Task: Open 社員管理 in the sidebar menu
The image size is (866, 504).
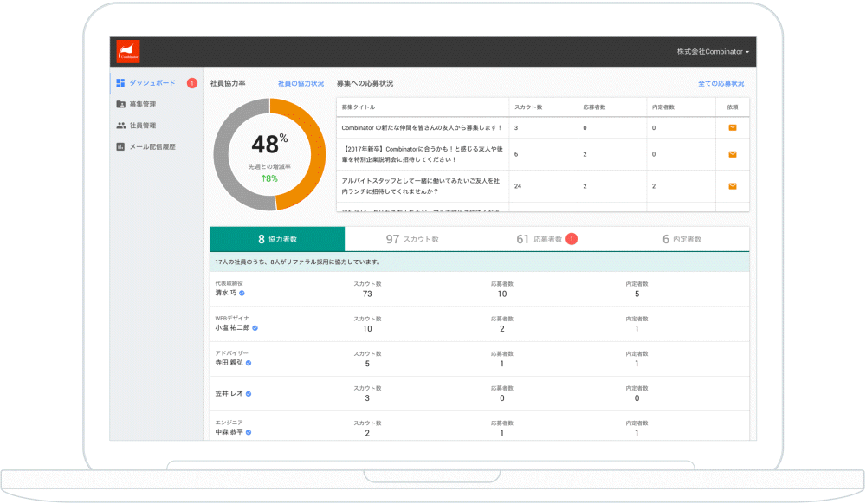Action: click(142, 126)
